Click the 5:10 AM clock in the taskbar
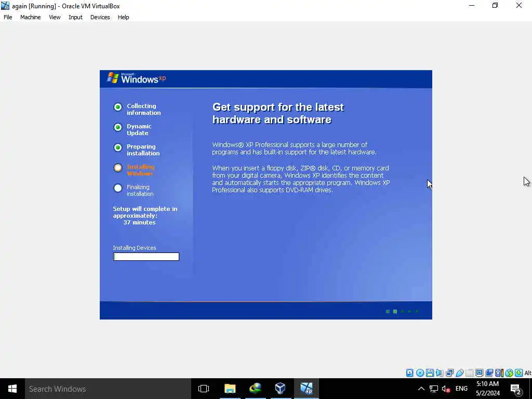Viewport: 532px width, 399px height. (487, 384)
